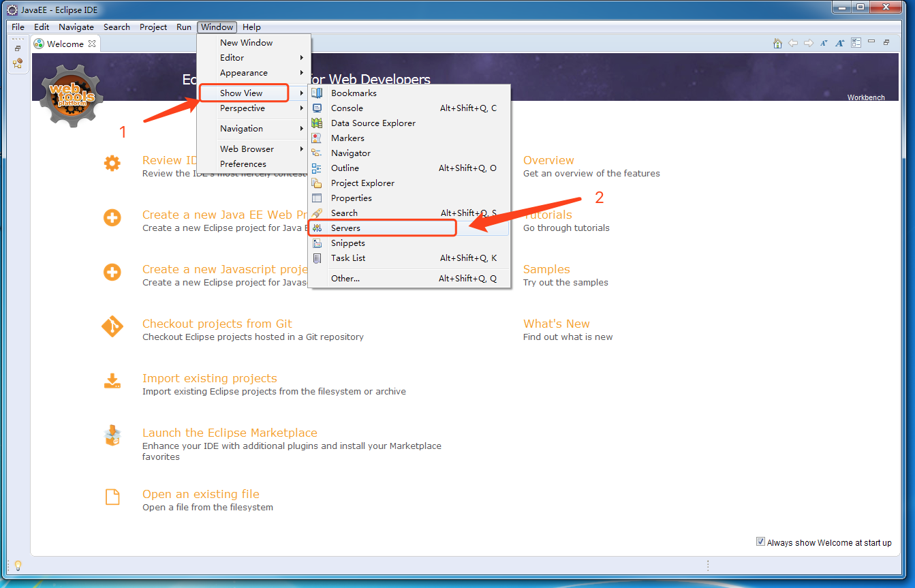The width and height of the screenshot is (915, 588).
Task: Click Restore icon at right of Welcome toolbar
Action: click(886, 42)
